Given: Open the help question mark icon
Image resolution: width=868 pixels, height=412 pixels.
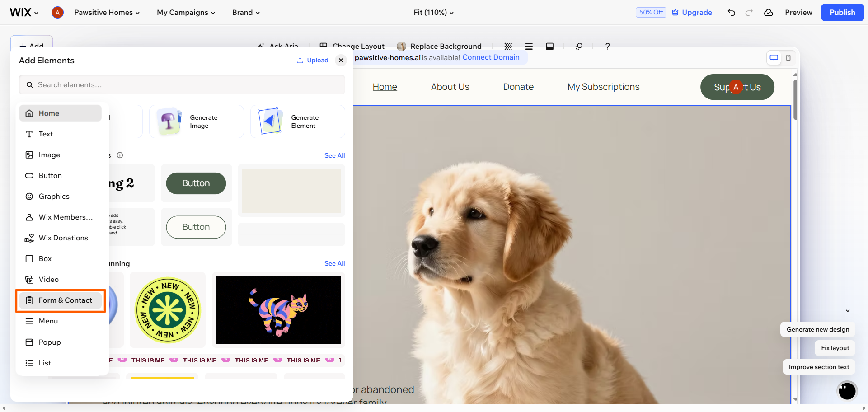Looking at the screenshot, I should click(x=607, y=46).
